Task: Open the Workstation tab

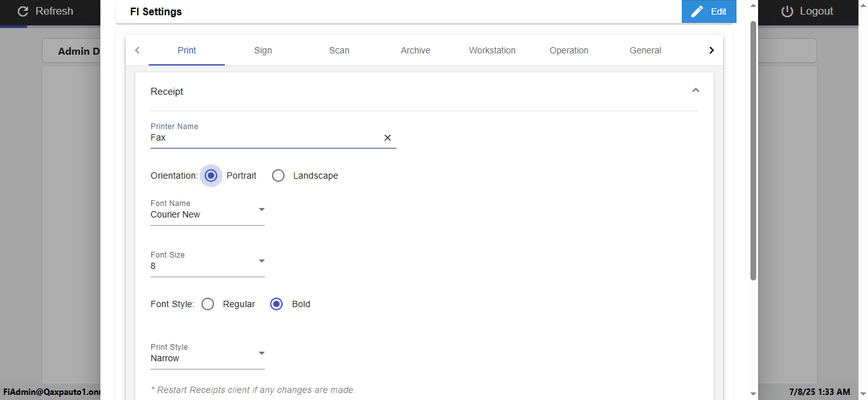Action: click(x=492, y=50)
